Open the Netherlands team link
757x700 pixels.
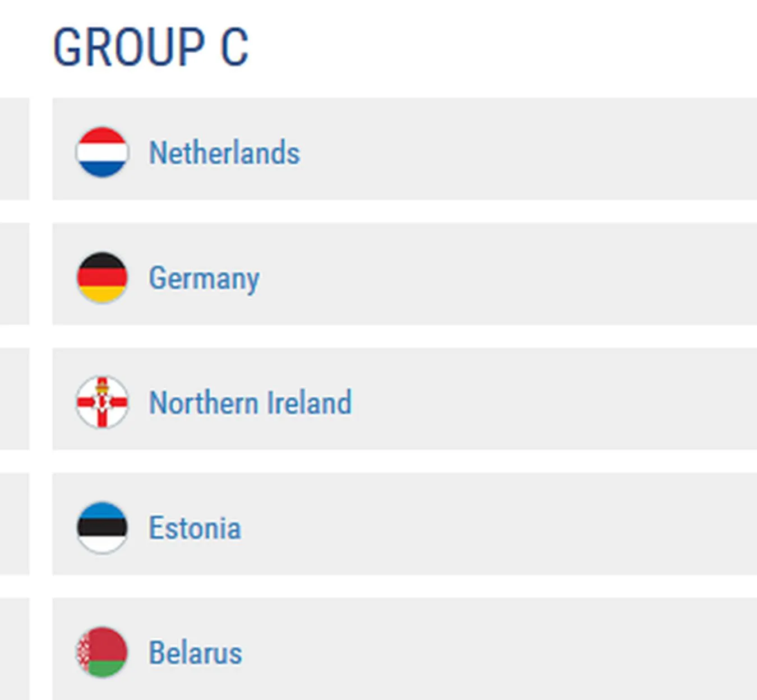224,152
